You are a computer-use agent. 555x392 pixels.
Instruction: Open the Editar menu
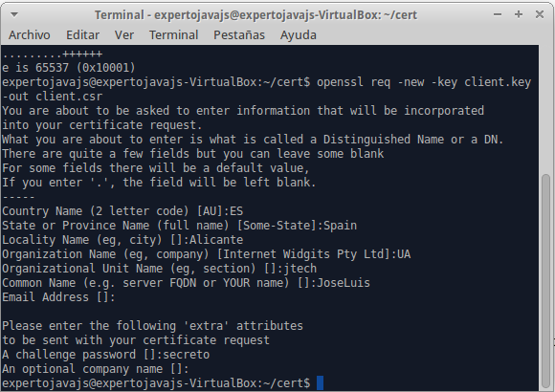[83, 35]
